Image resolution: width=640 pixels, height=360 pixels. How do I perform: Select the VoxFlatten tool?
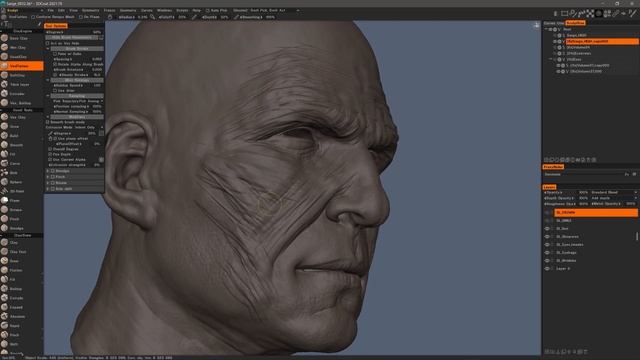22,66
